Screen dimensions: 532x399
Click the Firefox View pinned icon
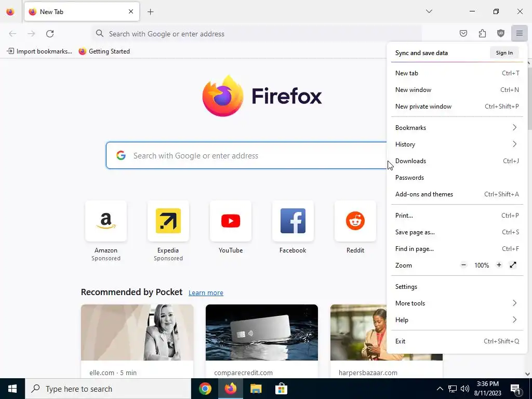pyautogui.click(x=10, y=12)
